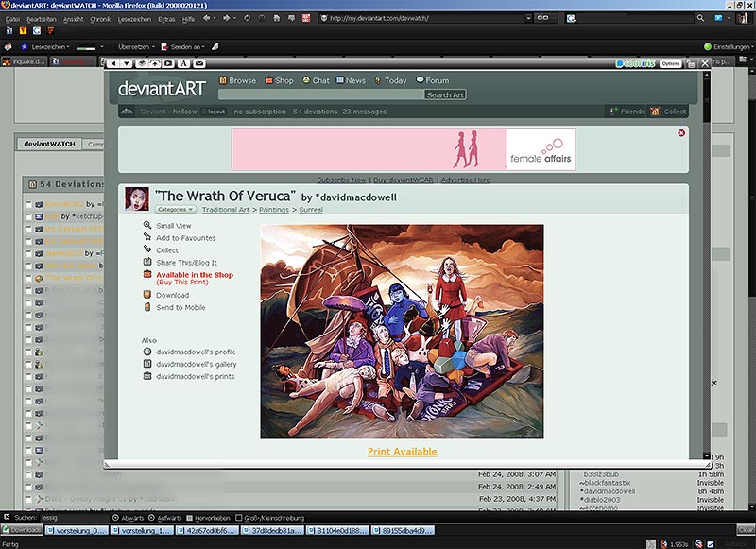This screenshot has height=549, width=756.
Task: Click the search magnifier in browser search box
Action: (x=700, y=18)
